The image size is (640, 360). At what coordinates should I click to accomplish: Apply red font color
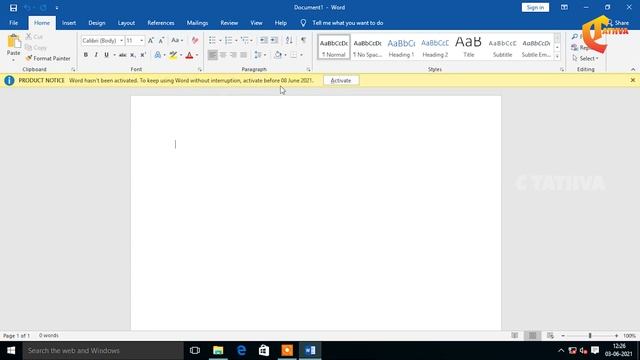(189, 55)
